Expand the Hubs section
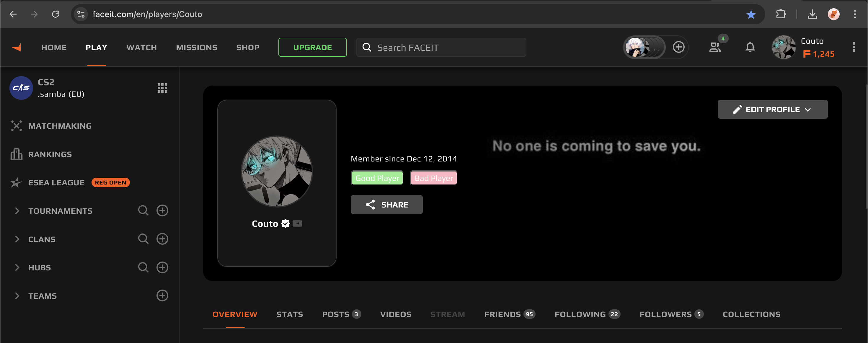 pos(17,267)
